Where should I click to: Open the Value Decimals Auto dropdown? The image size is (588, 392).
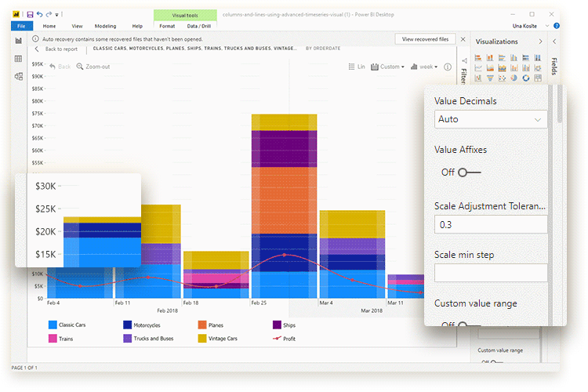(x=491, y=119)
